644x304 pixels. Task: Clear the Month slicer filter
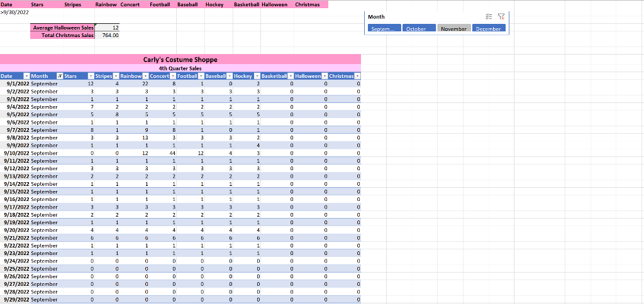coord(501,17)
